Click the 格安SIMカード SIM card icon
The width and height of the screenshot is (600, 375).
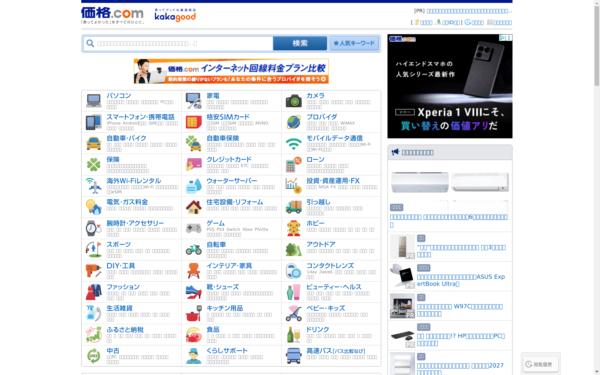[x=194, y=122]
